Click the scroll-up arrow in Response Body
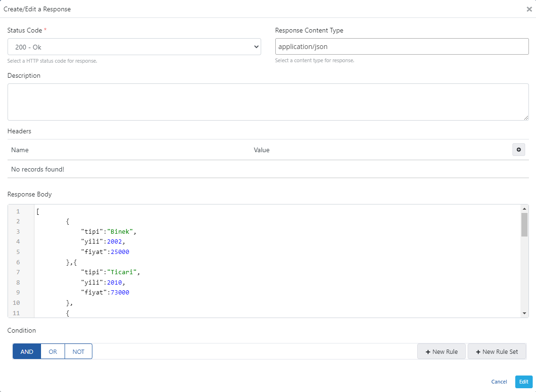The image size is (536, 392). pyautogui.click(x=524, y=208)
